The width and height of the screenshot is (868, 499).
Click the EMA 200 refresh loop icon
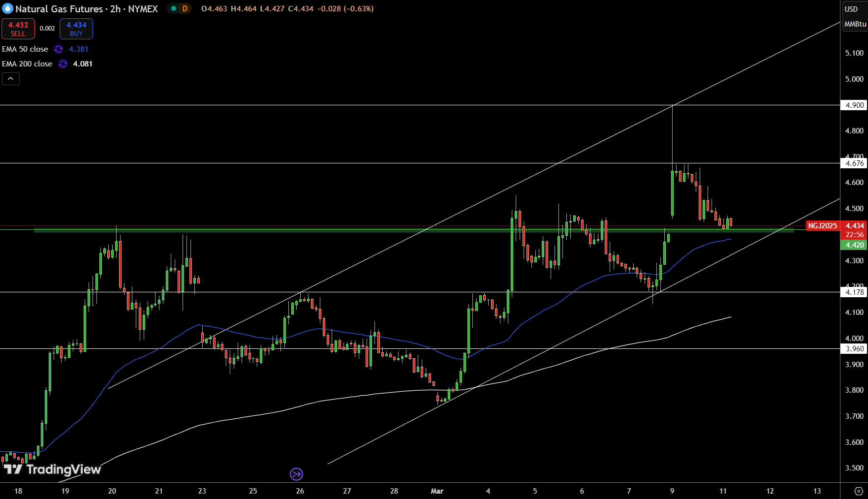coord(63,64)
